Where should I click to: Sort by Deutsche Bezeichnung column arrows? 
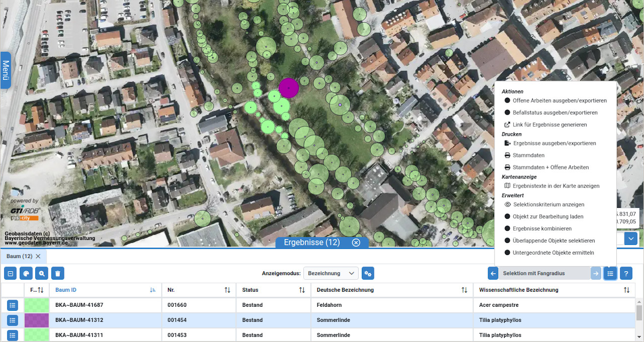464,290
